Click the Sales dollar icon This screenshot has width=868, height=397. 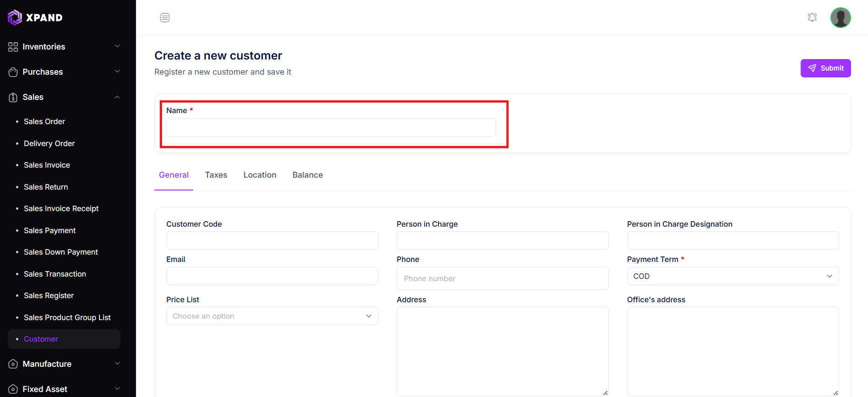pyautogui.click(x=13, y=97)
